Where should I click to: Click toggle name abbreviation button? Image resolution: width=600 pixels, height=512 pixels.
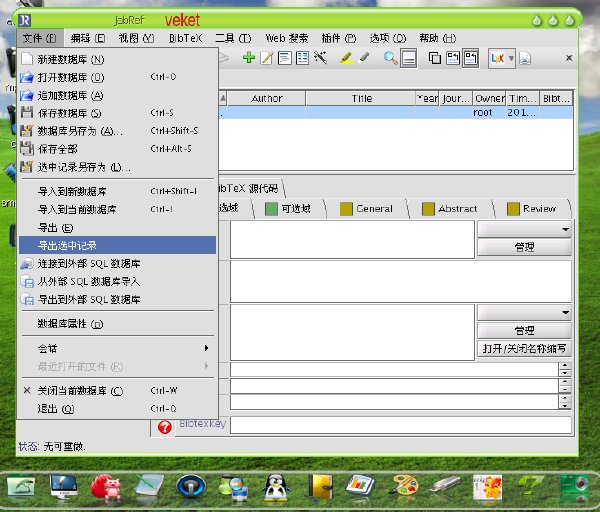[525, 349]
